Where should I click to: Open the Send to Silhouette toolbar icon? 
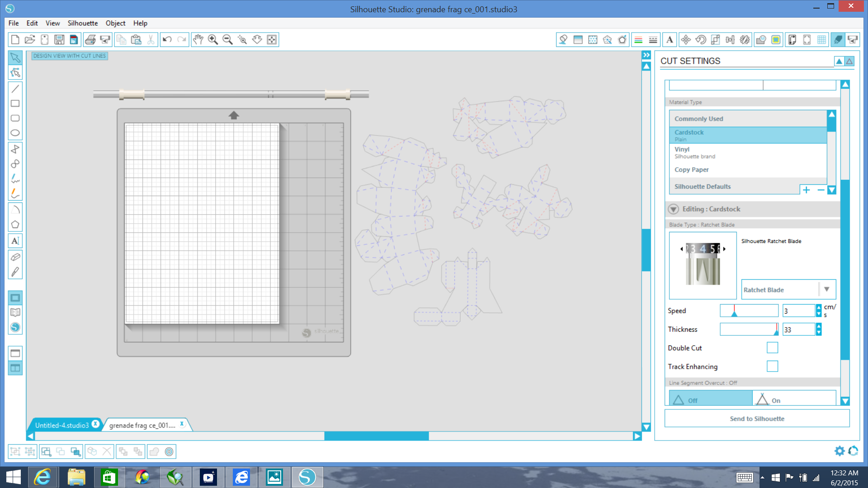[x=853, y=40]
